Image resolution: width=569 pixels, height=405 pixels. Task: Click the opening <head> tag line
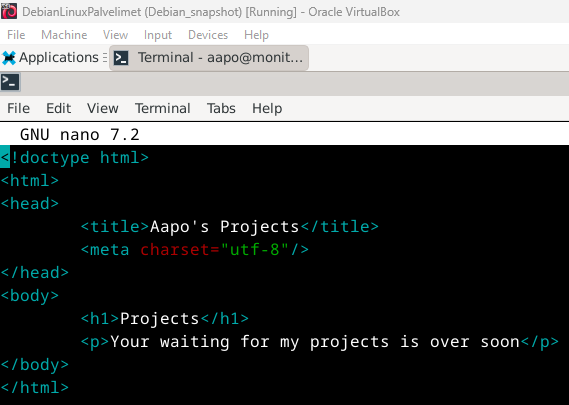click(x=30, y=204)
